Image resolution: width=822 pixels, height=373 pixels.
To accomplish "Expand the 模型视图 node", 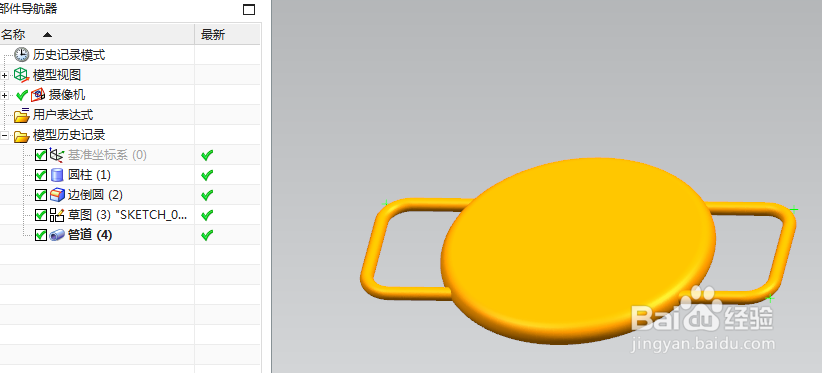I will click(x=5, y=75).
